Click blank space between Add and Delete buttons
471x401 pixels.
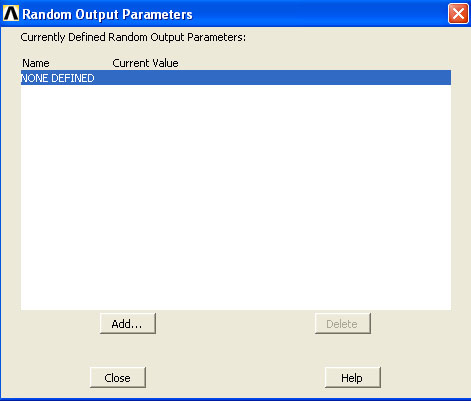235,323
